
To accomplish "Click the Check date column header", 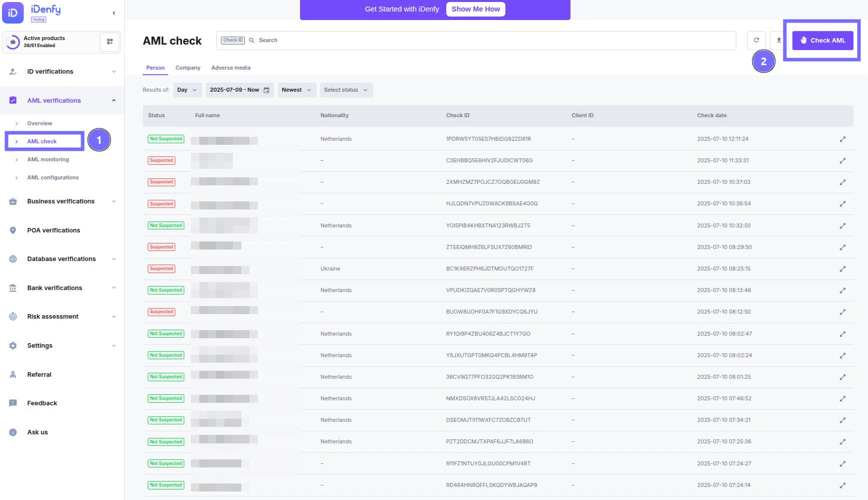I will 712,115.
